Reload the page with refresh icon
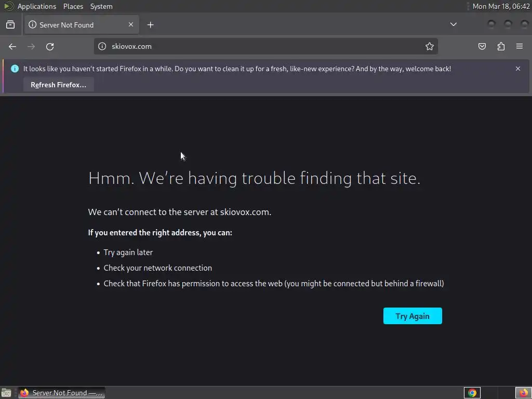532x399 pixels. (x=50, y=46)
